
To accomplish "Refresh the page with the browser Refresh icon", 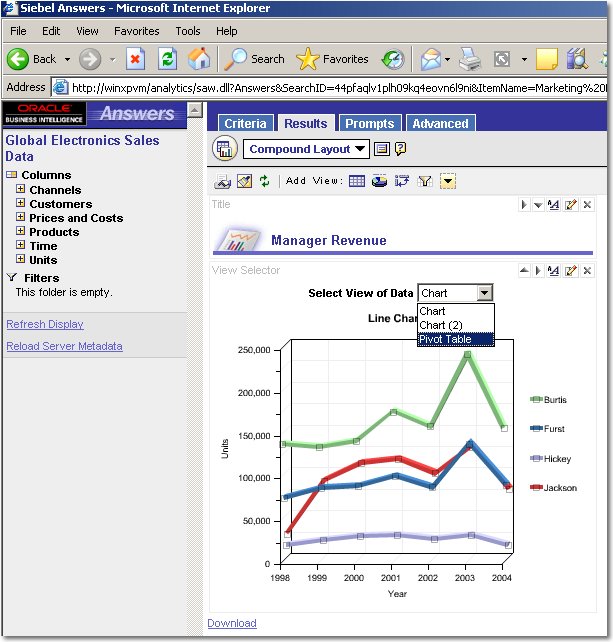I will tap(167, 59).
